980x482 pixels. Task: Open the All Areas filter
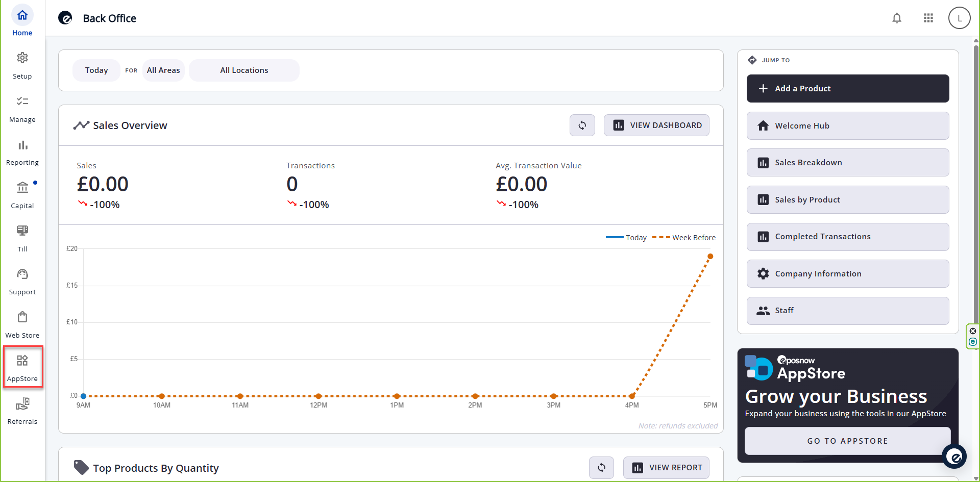163,70
